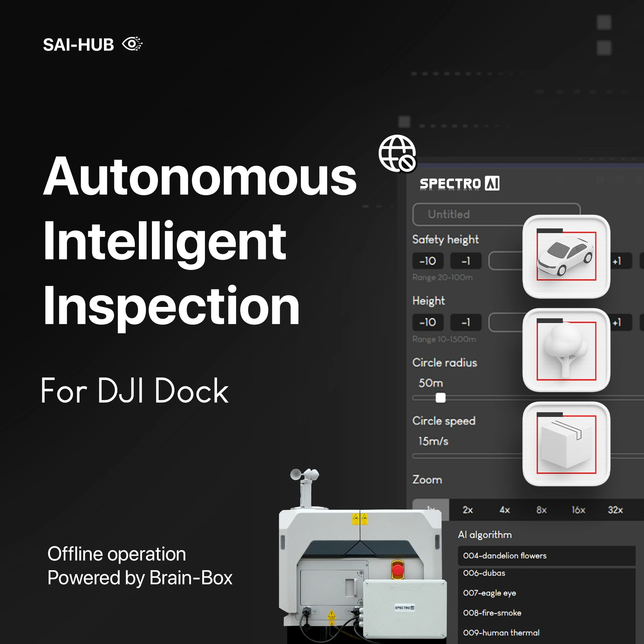
Task: Select 16x zoom level
Action: pyautogui.click(x=578, y=510)
